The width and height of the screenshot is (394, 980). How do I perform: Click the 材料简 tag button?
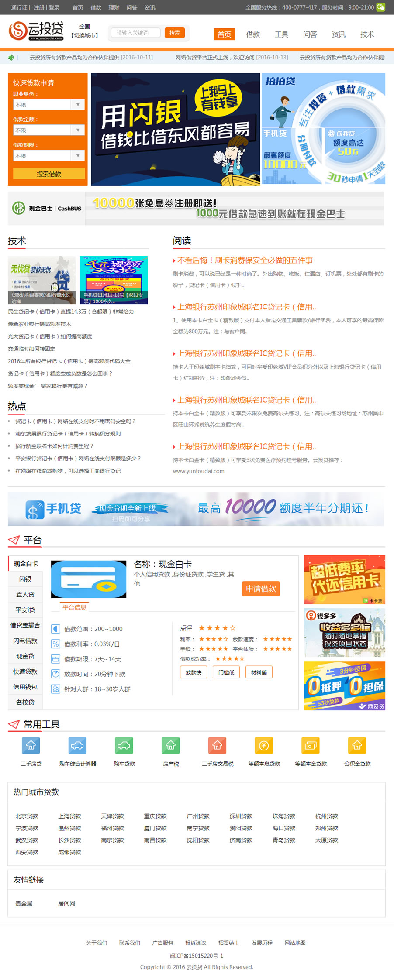pyautogui.click(x=259, y=672)
